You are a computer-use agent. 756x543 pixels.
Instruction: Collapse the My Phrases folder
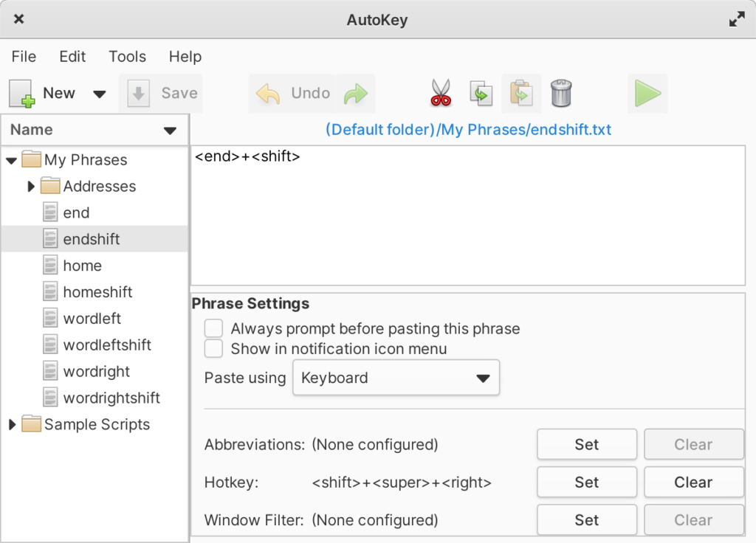12,160
